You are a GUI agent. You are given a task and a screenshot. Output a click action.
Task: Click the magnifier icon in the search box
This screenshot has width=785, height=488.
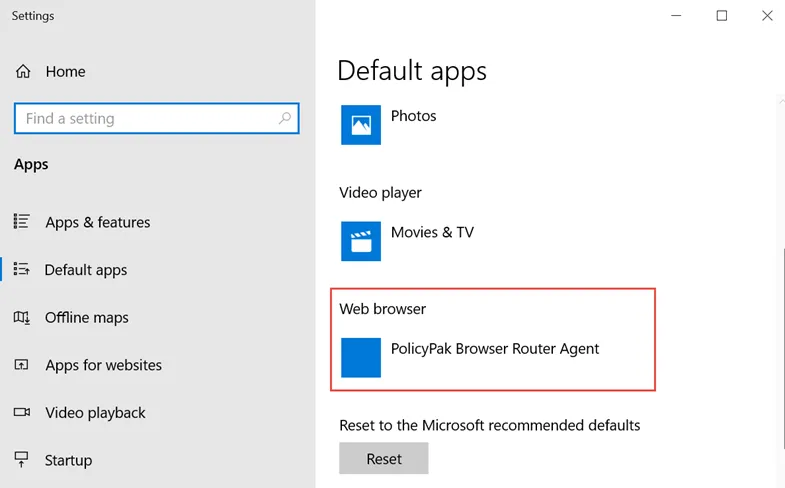coord(285,118)
